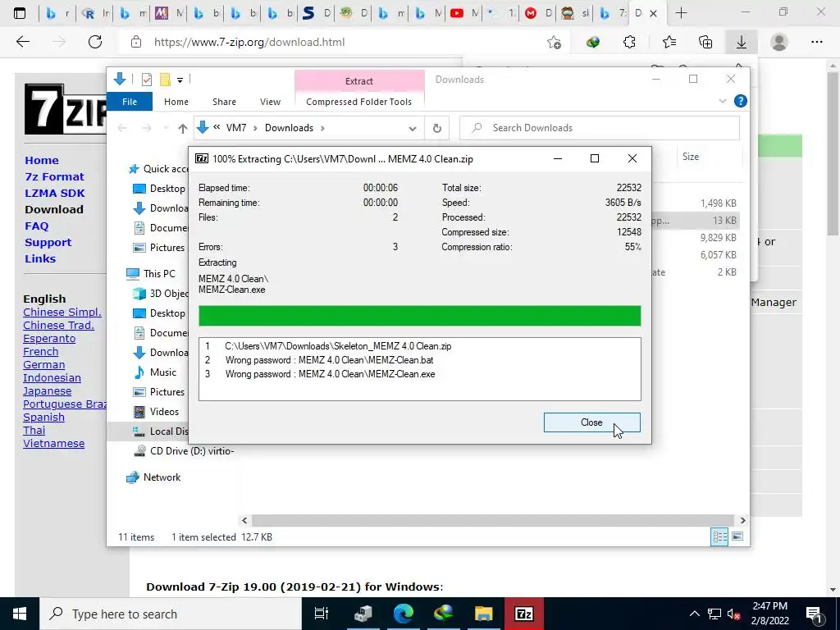This screenshot has height=630, width=840.
Task: Close the 7-Zip extraction dialog via Close button
Action: coord(591,422)
